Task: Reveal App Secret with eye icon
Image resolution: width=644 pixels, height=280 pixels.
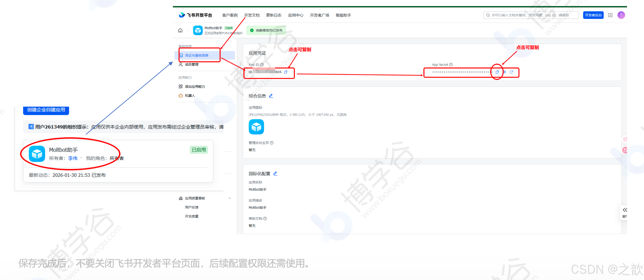Action: pyautogui.click(x=505, y=72)
